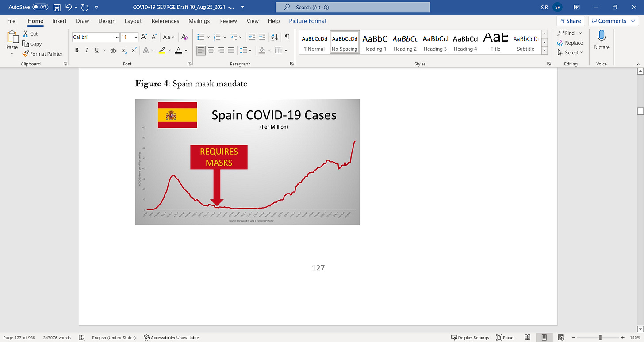The height and width of the screenshot is (342, 644).
Task: Activate the Format Painter brush
Action: tap(42, 54)
